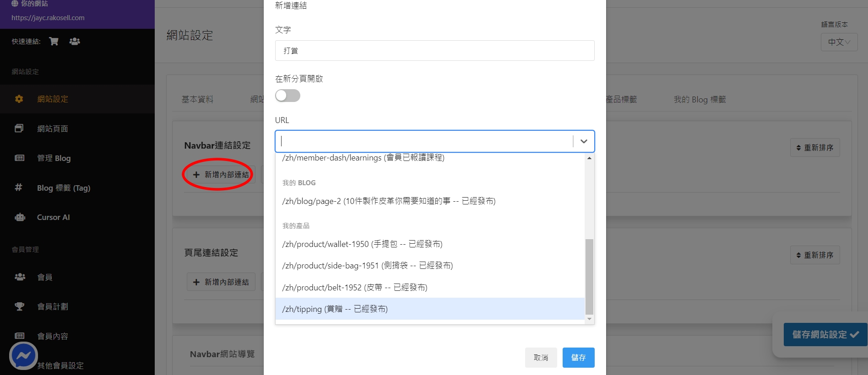Screen dimensions: 868x375
Task: Click the trophy icon for 會員計劃
Action: (x=19, y=306)
